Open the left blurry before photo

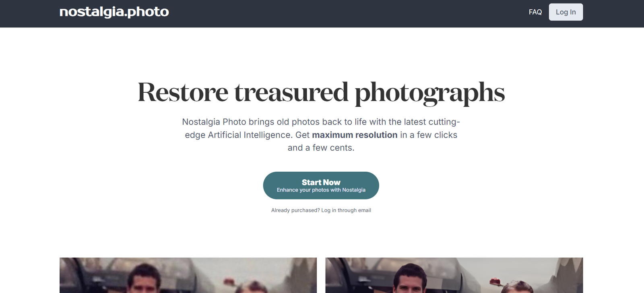click(x=188, y=275)
